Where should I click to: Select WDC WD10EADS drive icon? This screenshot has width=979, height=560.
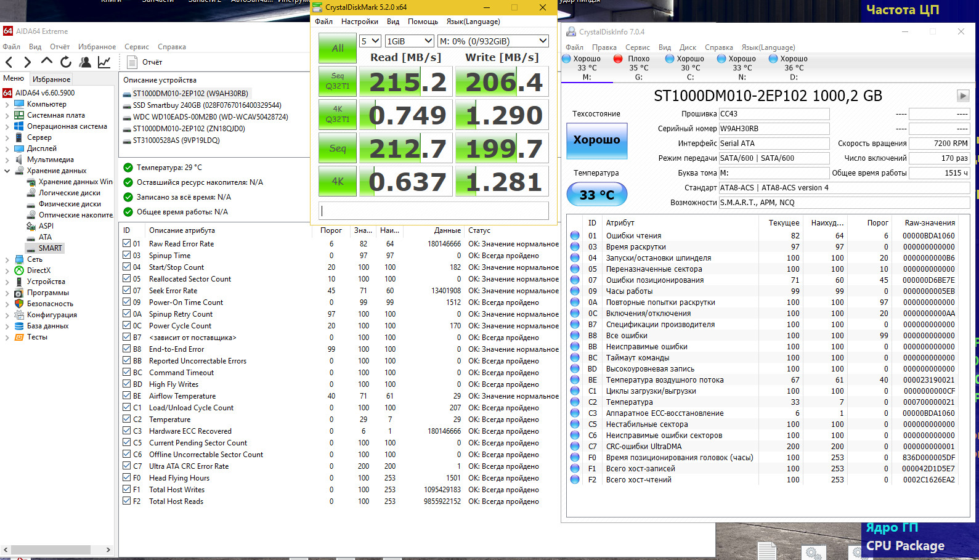[x=127, y=117]
